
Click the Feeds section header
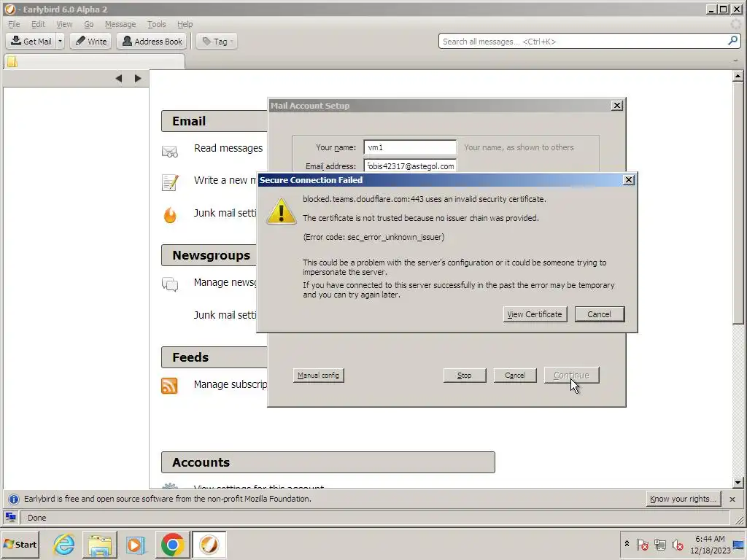pos(214,357)
